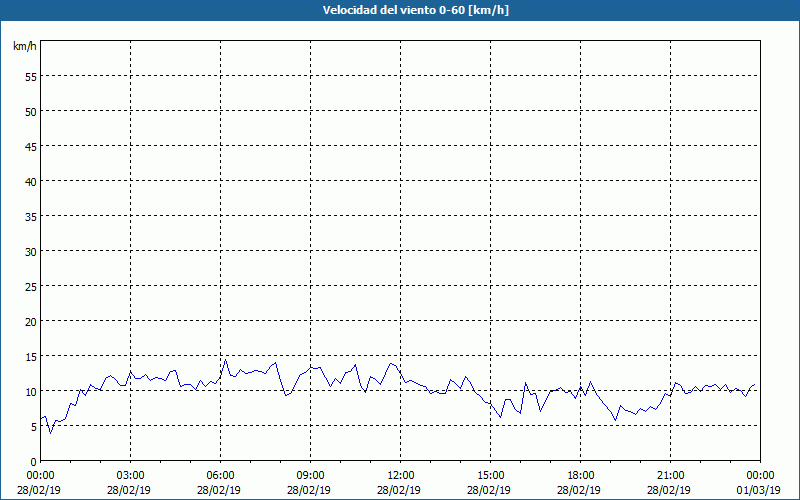Click the 'km/h' axis unit label
Screen dimensions: 800x500
pos(25,46)
